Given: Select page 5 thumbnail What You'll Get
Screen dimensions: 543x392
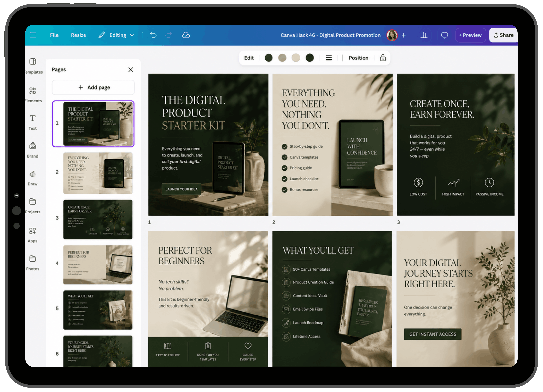Looking at the screenshot, I should pyautogui.click(x=98, y=310).
